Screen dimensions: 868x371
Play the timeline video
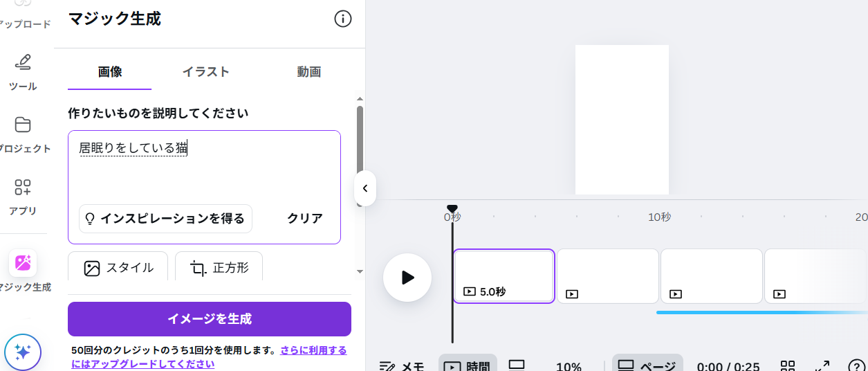tap(407, 278)
